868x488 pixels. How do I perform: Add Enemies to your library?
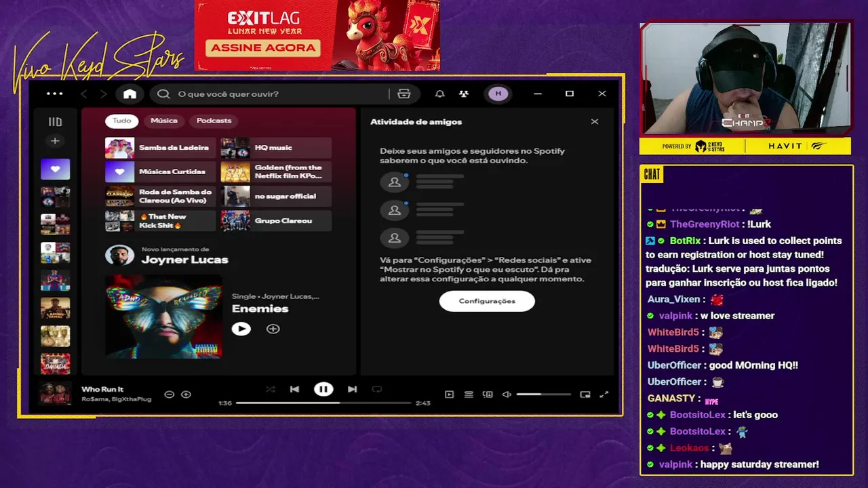point(273,329)
